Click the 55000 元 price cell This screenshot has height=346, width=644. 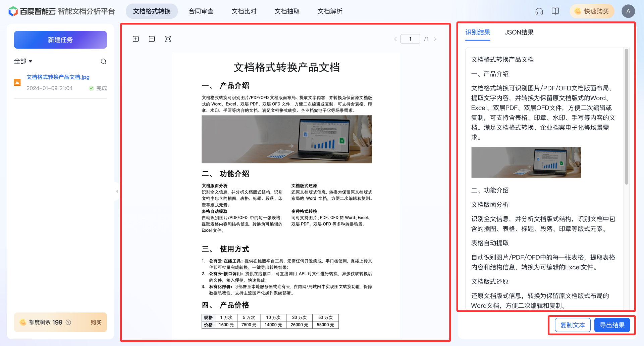325,325
